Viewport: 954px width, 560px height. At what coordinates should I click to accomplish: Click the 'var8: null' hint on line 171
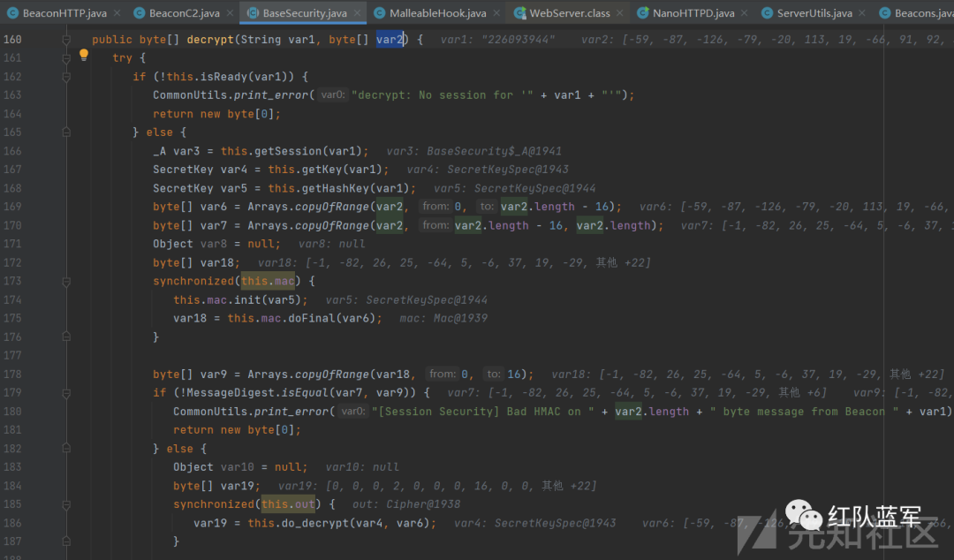click(x=332, y=244)
